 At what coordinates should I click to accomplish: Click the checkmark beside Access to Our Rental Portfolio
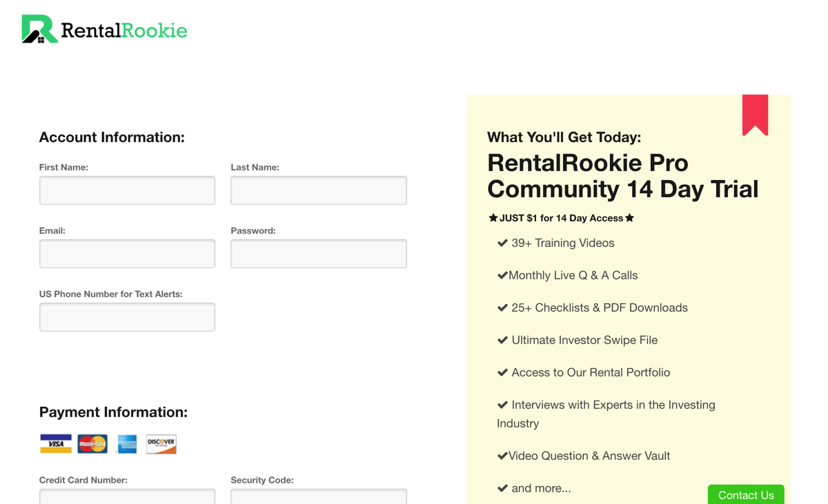[x=502, y=372]
